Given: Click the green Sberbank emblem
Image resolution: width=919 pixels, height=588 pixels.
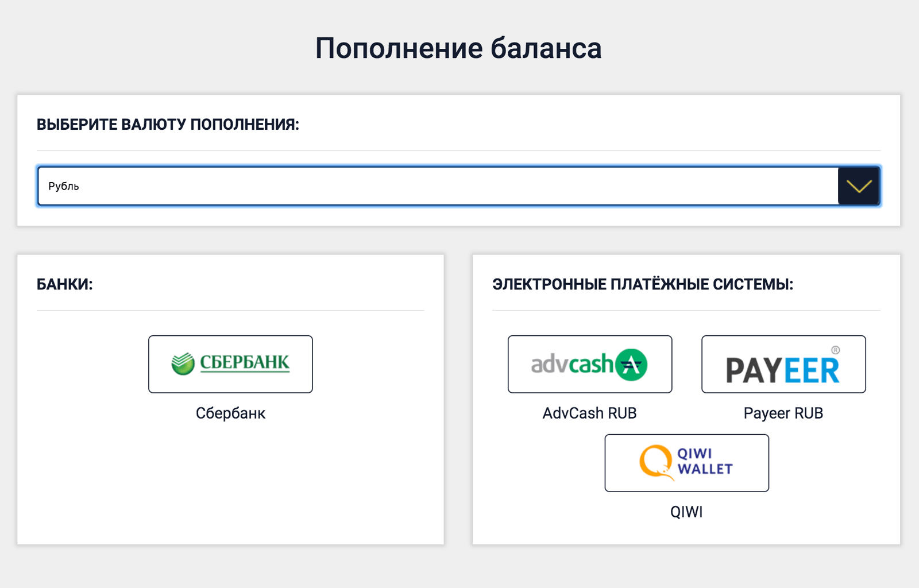Looking at the screenshot, I should (183, 363).
